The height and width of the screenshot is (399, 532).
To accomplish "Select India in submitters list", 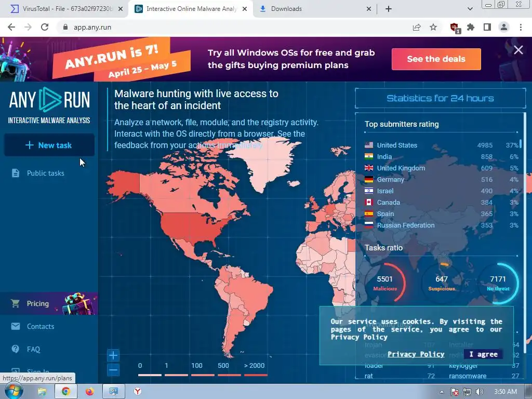I will pos(441,157).
